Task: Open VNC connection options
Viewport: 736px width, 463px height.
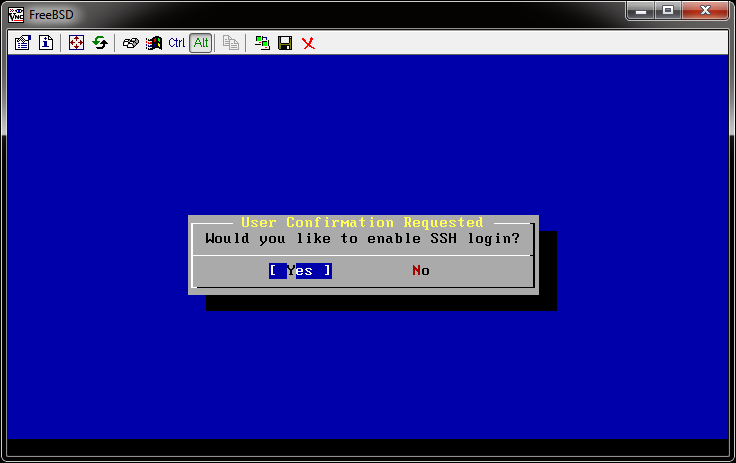Action: tap(23, 43)
